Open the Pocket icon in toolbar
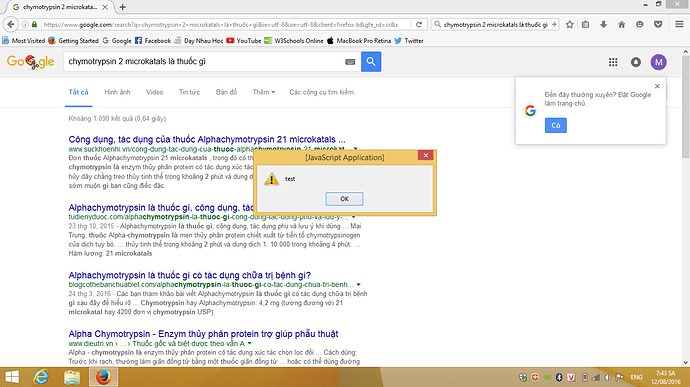The width and height of the screenshot is (690, 387). (658, 25)
